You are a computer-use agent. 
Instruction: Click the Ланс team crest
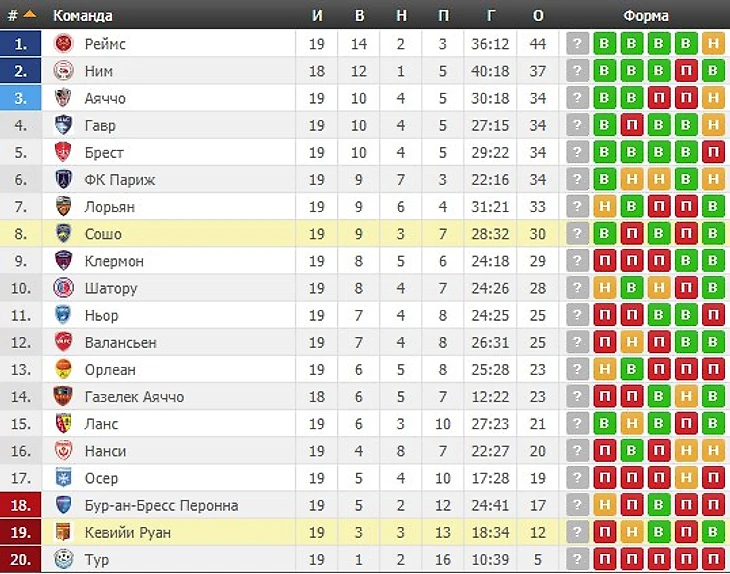click(63, 424)
